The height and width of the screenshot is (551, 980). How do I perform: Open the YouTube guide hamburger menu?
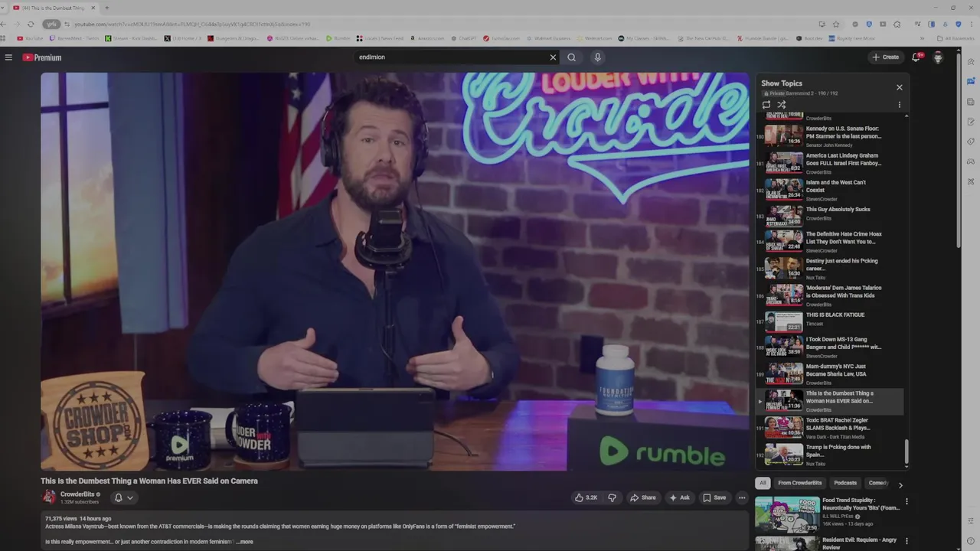tap(8, 57)
